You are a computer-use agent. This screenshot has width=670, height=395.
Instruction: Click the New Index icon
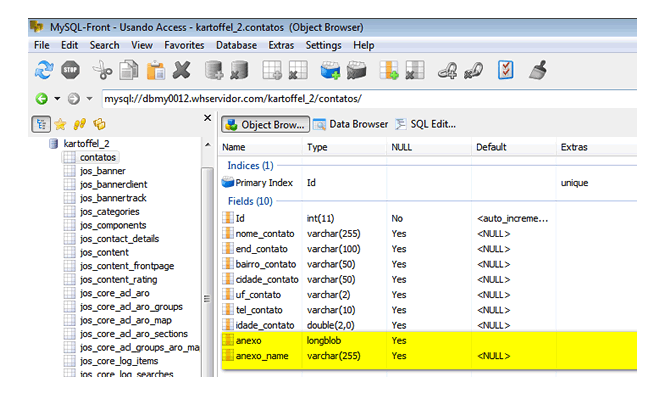coord(330,70)
